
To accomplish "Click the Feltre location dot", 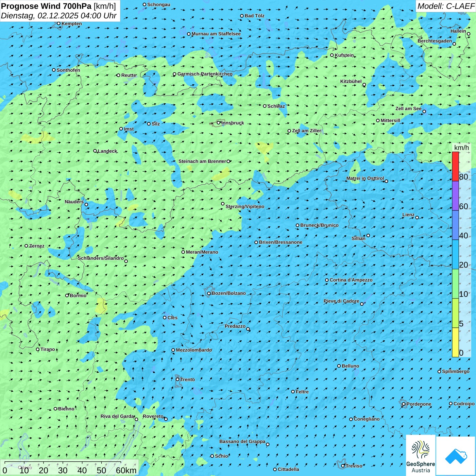I will pos(293,392).
